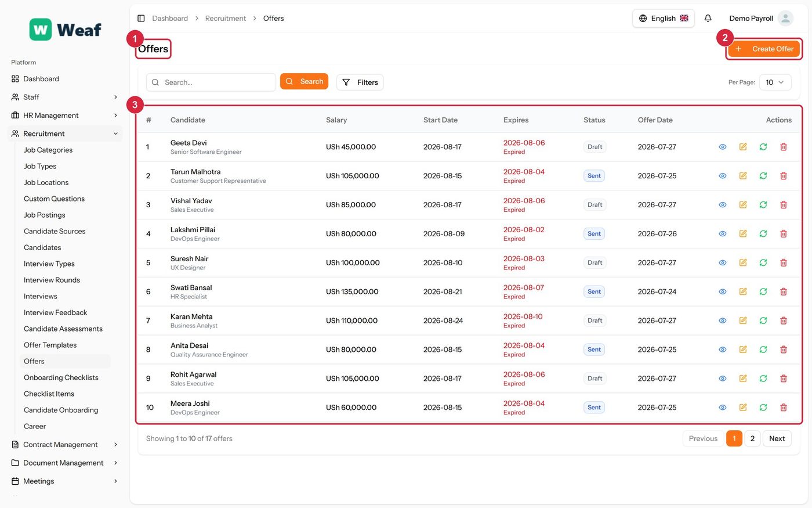
Task: Open Job Postings page
Action: point(45,215)
